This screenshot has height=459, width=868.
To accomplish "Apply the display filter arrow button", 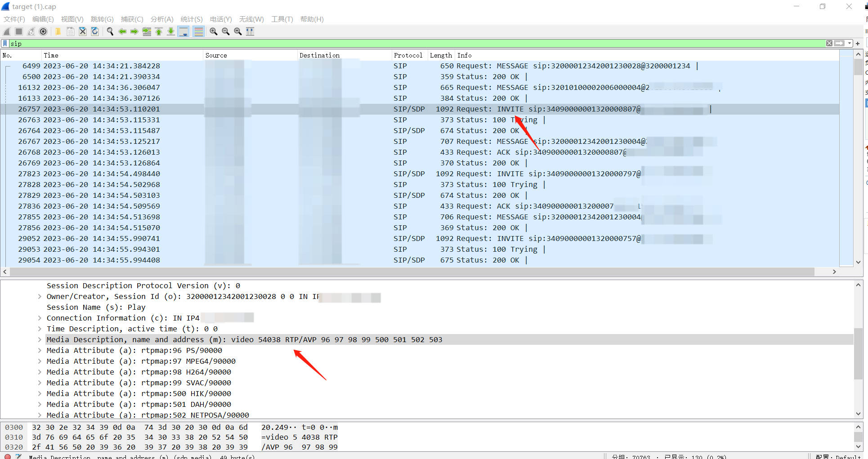I will [839, 43].
